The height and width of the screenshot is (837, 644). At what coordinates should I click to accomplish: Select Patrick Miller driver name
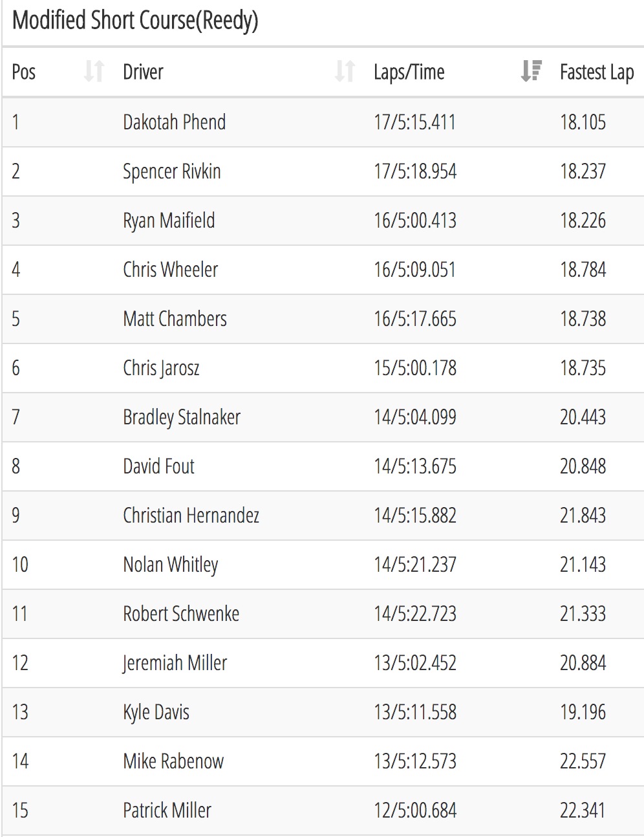pos(167,810)
